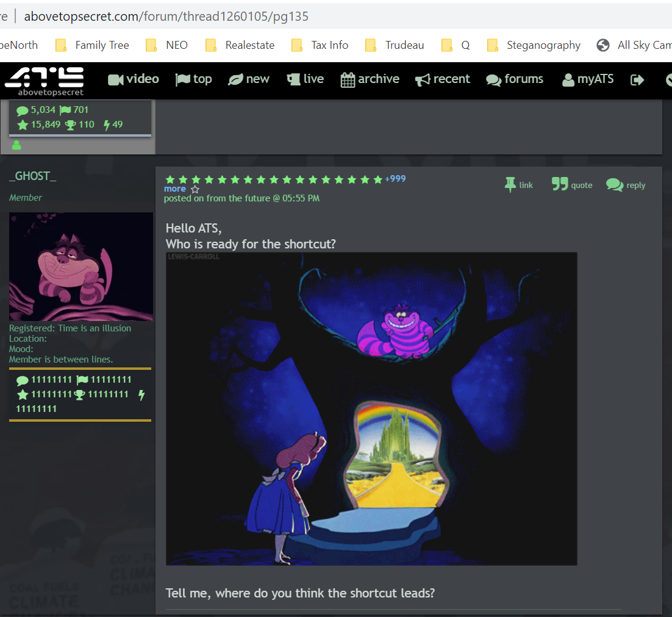Click 'Member is between lines.' text
The height and width of the screenshot is (617, 672).
pos(61,359)
